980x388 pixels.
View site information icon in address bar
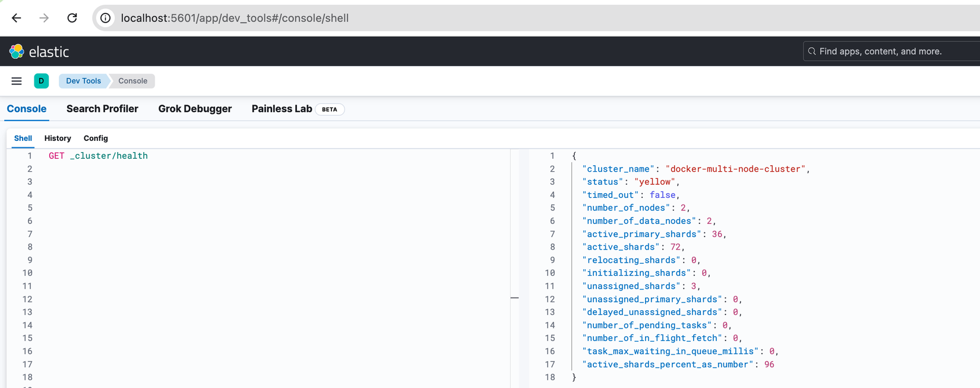point(105,18)
